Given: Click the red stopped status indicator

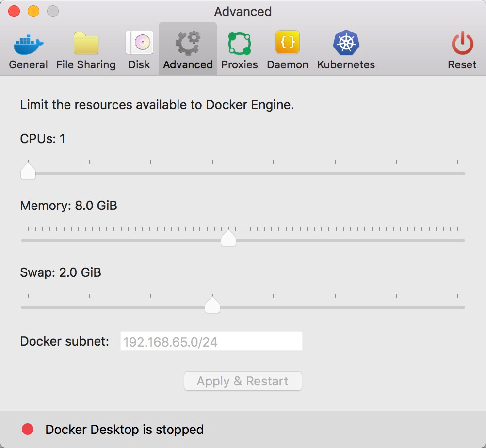Looking at the screenshot, I should pos(28,429).
